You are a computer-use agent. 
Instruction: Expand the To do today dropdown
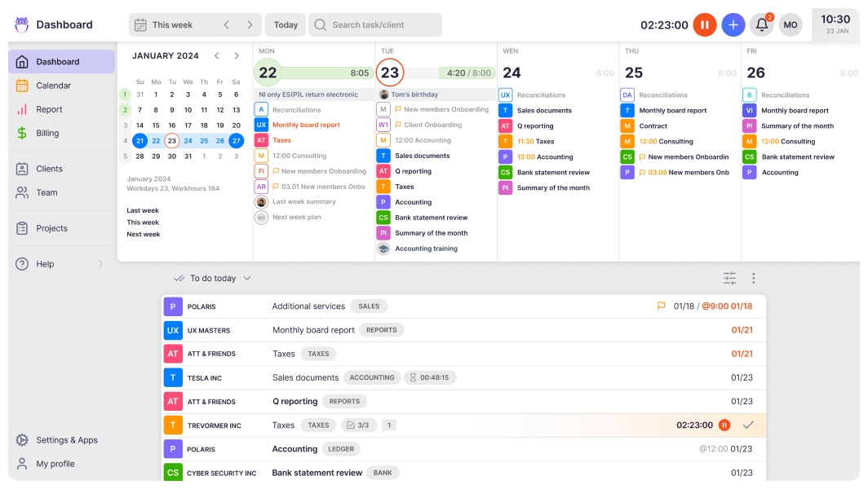click(213, 278)
